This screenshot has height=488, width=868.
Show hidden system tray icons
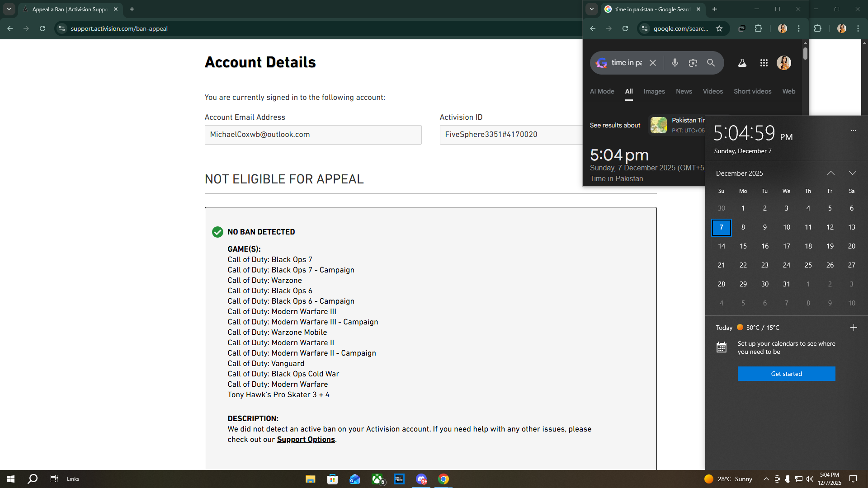[x=766, y=479]
